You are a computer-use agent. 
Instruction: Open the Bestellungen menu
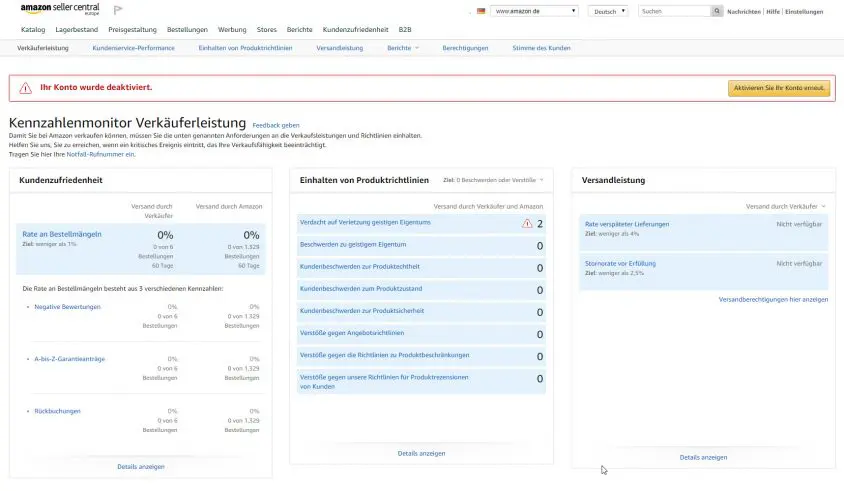187,30
